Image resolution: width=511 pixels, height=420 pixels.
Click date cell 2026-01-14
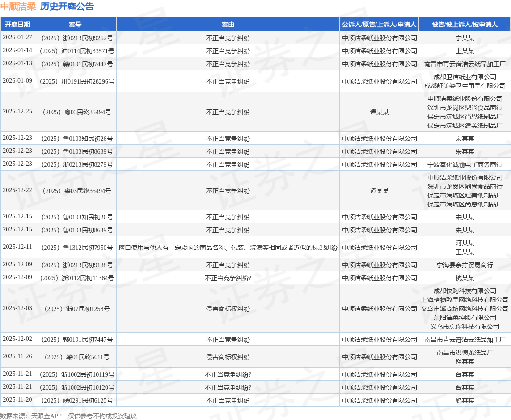tap(17, 50)
